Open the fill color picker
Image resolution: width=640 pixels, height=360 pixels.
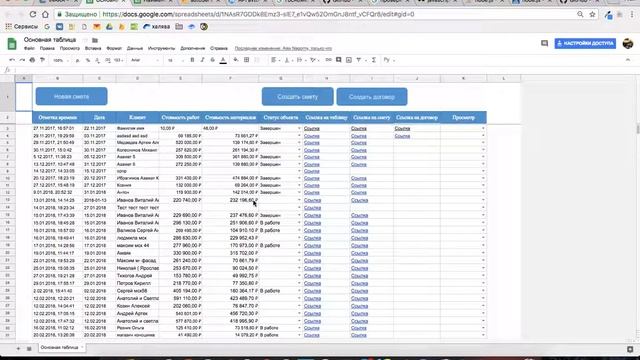coord(236,60)
